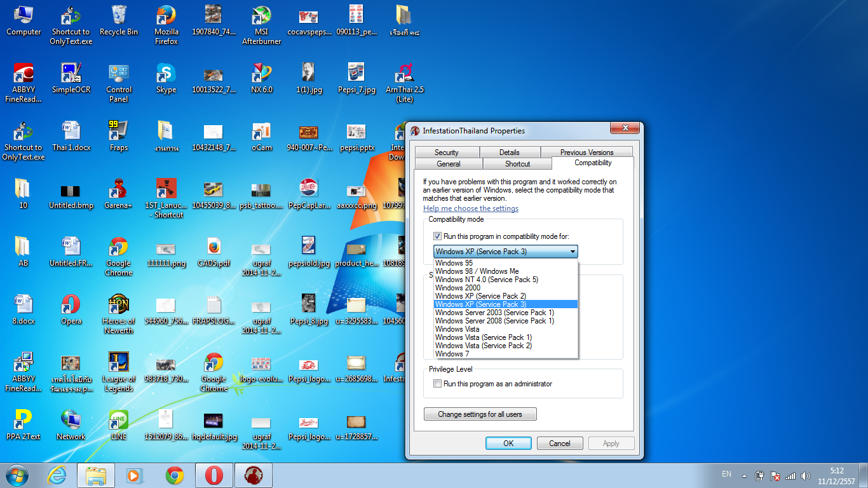Select the 8.docx document icon
Viewport: 868px width, 488px height.
pos(24,310)
